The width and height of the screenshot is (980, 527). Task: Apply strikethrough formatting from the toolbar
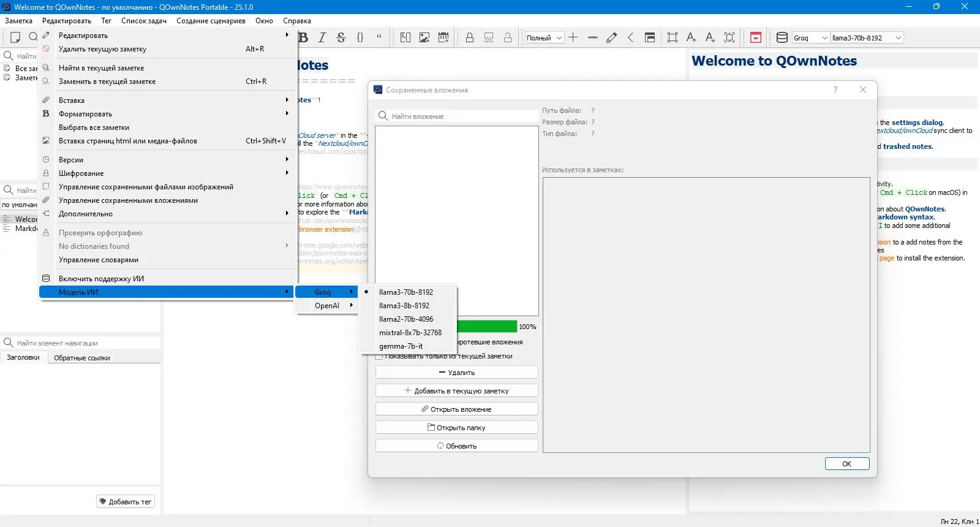[x=341, y=37]
